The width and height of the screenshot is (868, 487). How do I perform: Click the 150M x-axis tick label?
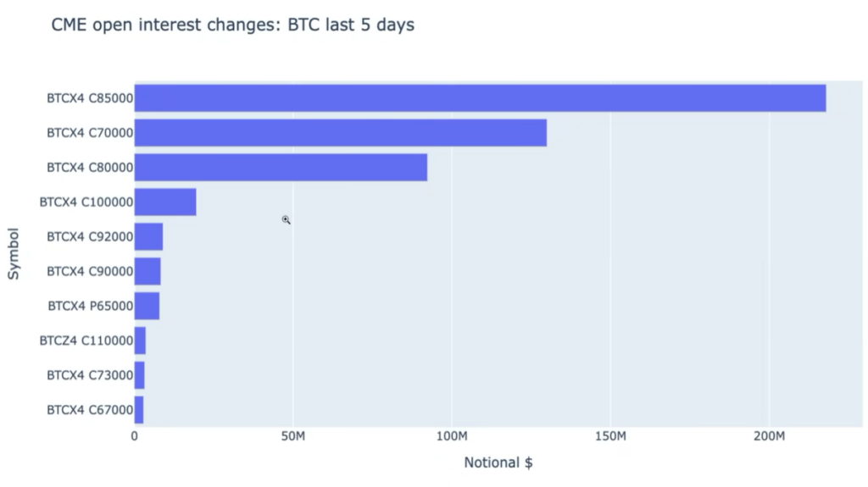[610, 437]
